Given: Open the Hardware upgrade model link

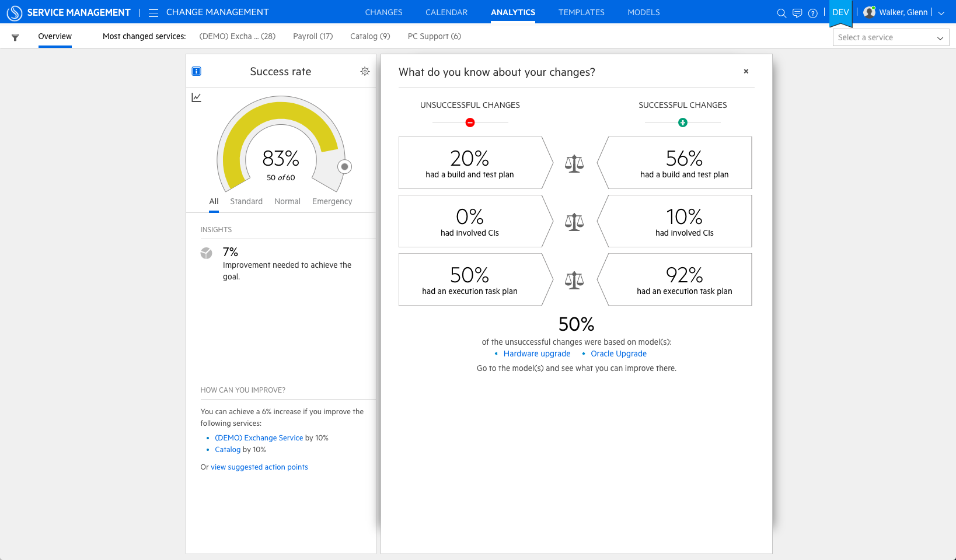Looking at the screenshot, I should click(537, 353).
